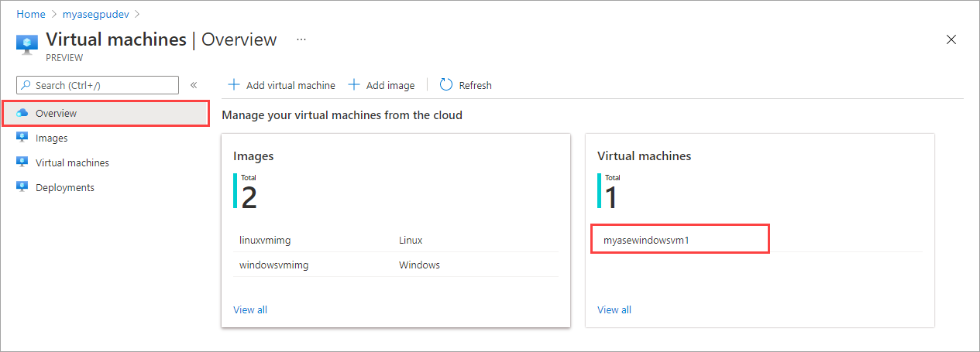
Task: Close the Virtual machines blade
Action: pos(951,40)
